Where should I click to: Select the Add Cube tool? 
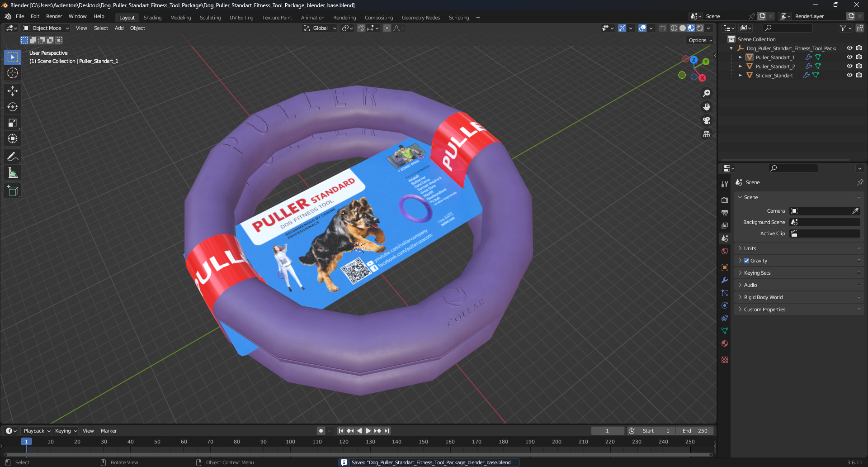[13, 191]
